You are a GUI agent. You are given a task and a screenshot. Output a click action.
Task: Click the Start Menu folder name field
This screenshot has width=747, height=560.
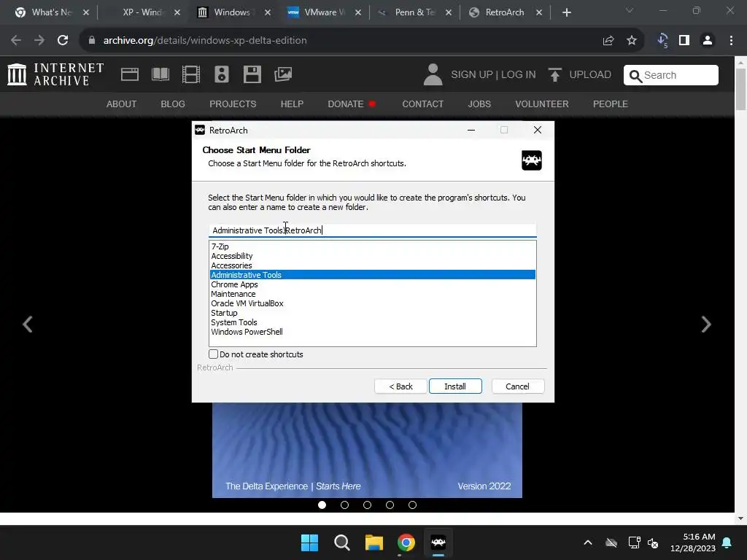coord(373,230)
